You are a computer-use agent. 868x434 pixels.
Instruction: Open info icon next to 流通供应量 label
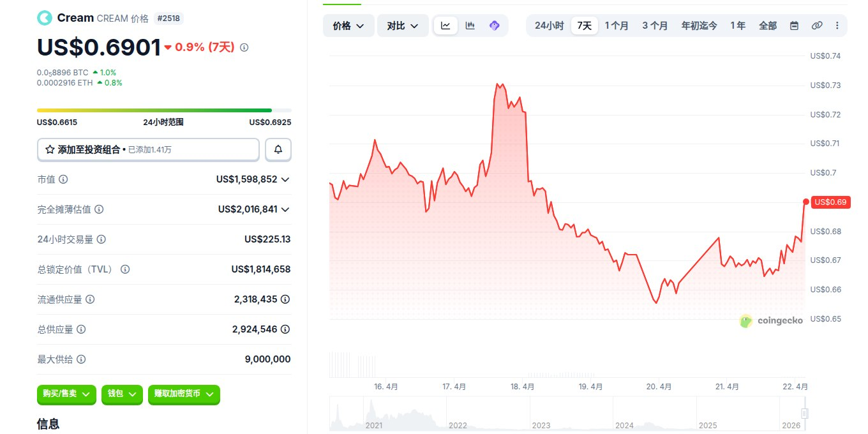90,299
